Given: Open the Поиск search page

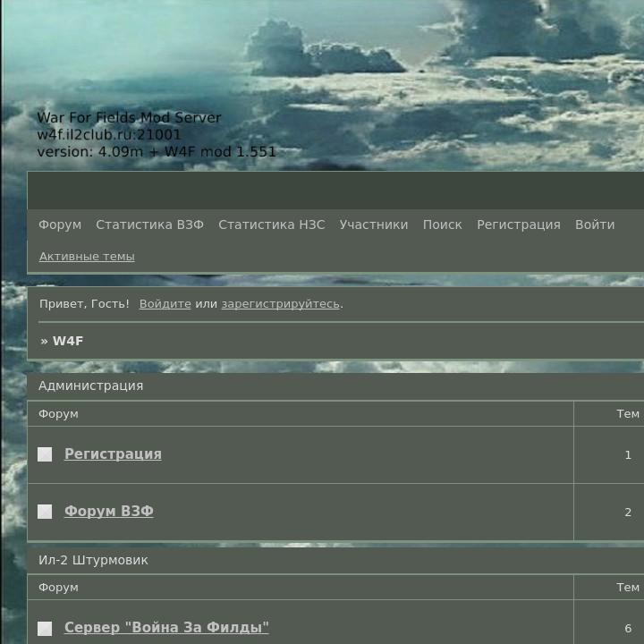Looking at the screenshot, I should [x=442, y=225].
